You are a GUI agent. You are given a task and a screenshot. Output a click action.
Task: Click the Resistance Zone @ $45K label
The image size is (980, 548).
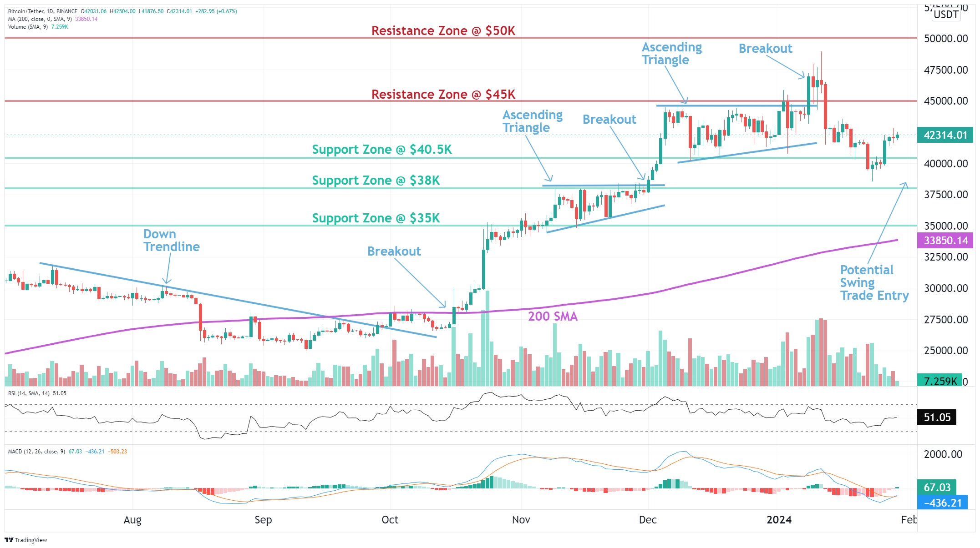point(443,95)
